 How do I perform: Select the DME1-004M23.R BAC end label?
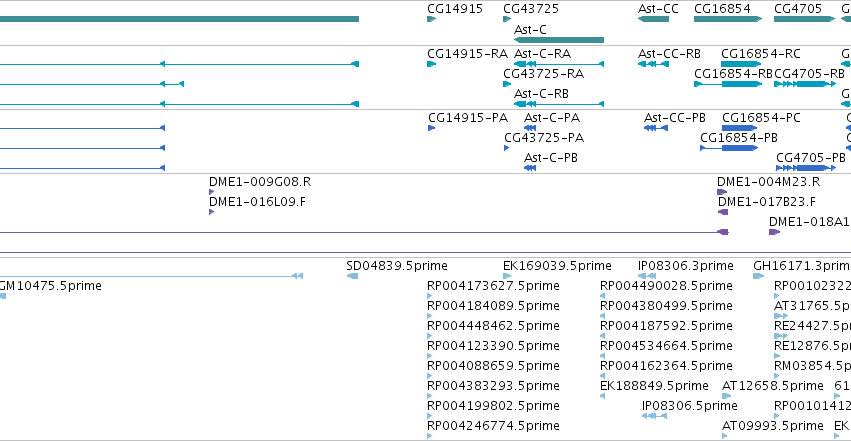[769, 182]
